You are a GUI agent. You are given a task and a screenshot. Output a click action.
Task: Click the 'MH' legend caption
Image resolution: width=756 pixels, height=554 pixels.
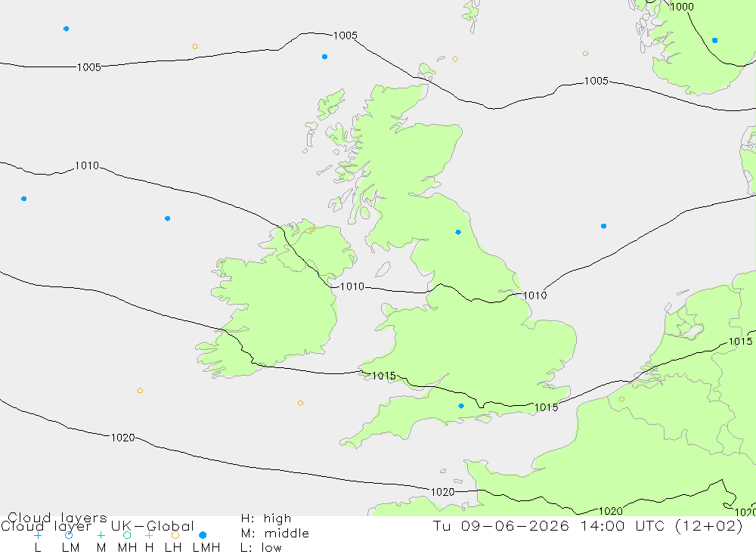point(127,548)
